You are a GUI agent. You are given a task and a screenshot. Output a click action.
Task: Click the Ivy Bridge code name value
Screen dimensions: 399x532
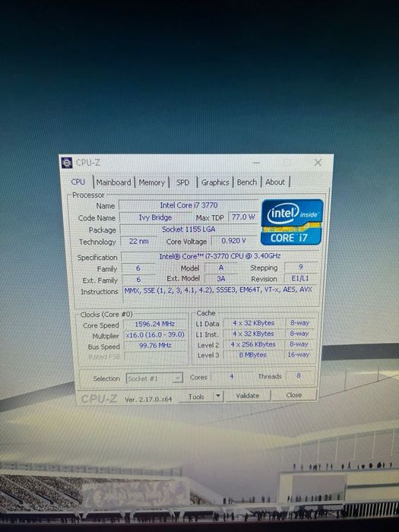(155, 217)
